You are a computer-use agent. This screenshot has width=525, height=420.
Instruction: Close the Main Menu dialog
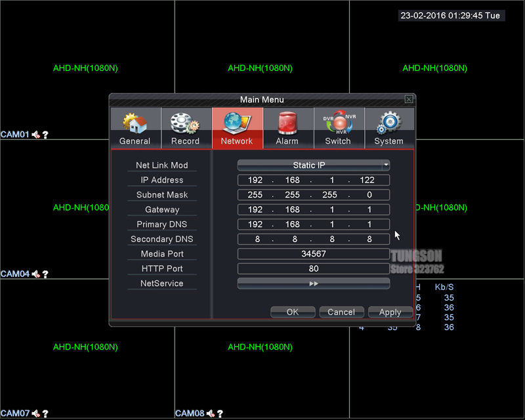click(409, 99)
